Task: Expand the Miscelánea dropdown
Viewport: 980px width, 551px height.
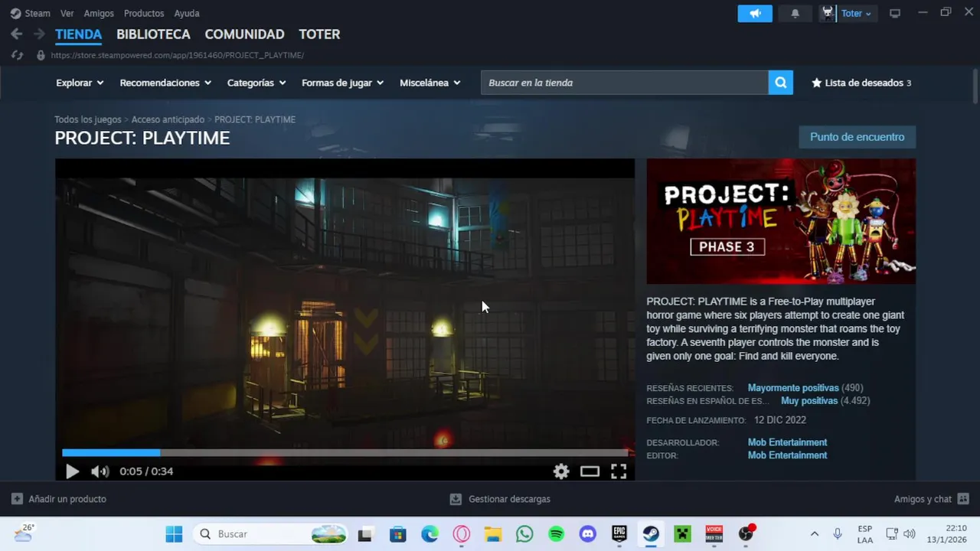Action: [430, 83]
